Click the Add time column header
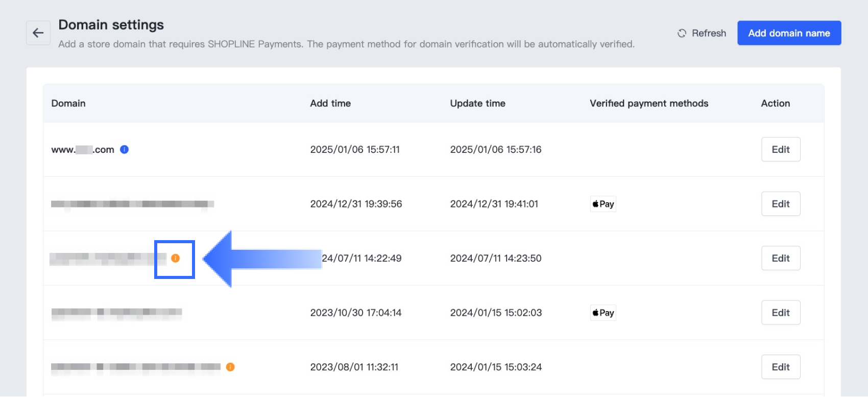 [x=330, y=103]
